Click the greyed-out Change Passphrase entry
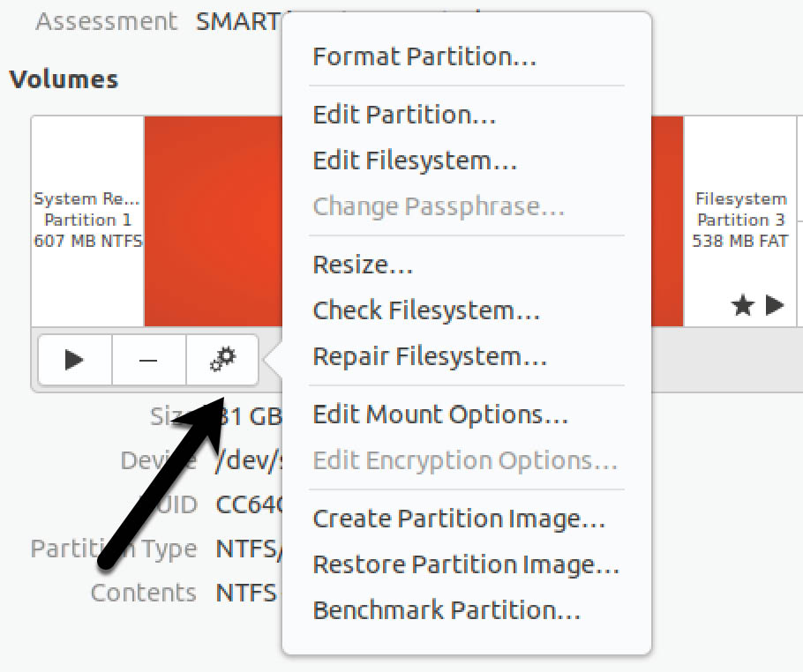Screen dimensions: 803x672 pyautogui.click(x=439, y=207)
